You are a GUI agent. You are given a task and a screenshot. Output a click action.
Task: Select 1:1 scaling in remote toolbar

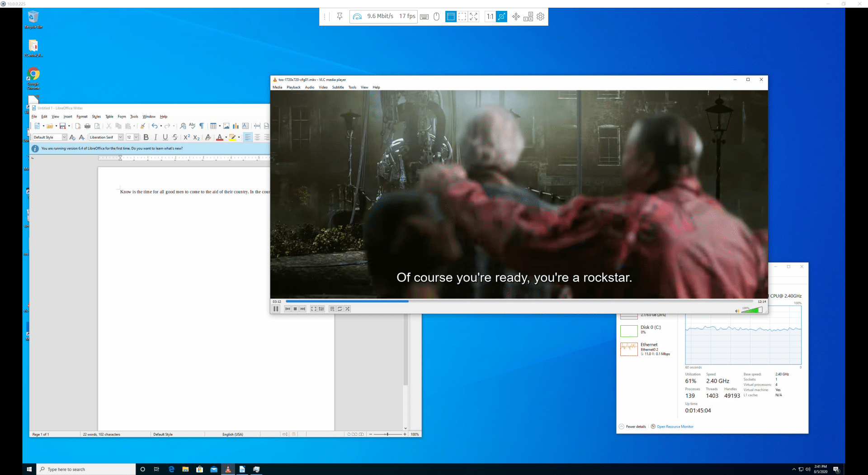click(490, 17)
